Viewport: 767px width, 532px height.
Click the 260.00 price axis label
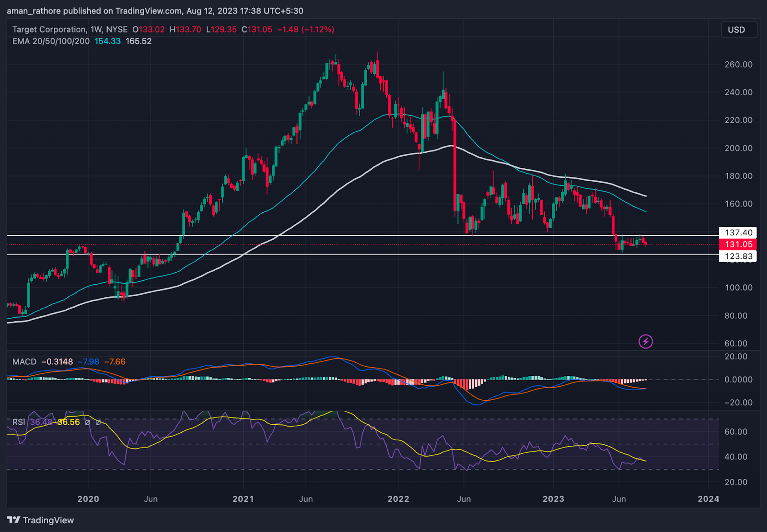pyautogui.click(x=739, y=64)
